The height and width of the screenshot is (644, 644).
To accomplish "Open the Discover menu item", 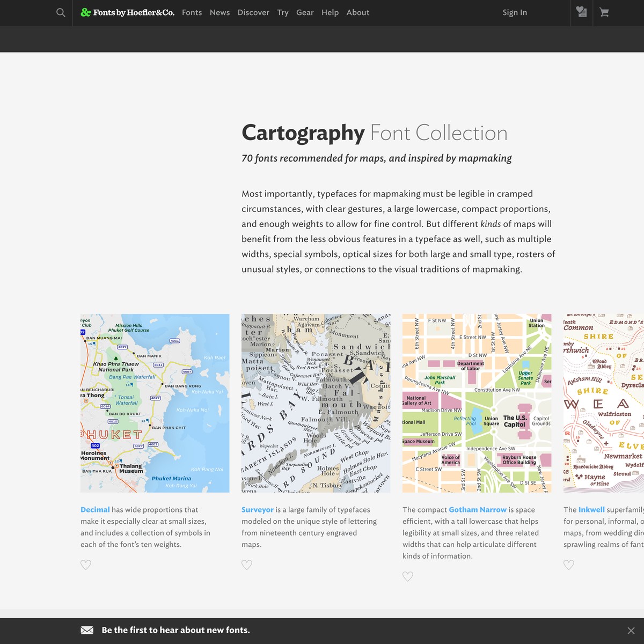I will click(x=253, y=12).
